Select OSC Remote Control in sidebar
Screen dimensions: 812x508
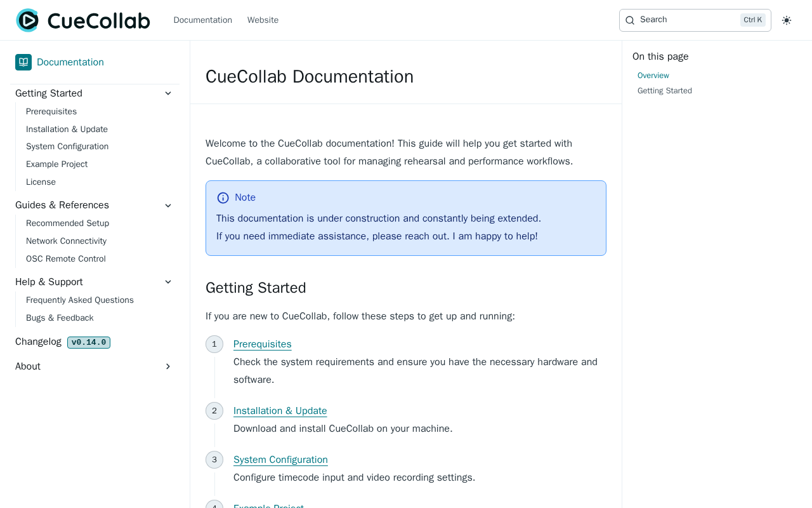click(x=66, y=259)
